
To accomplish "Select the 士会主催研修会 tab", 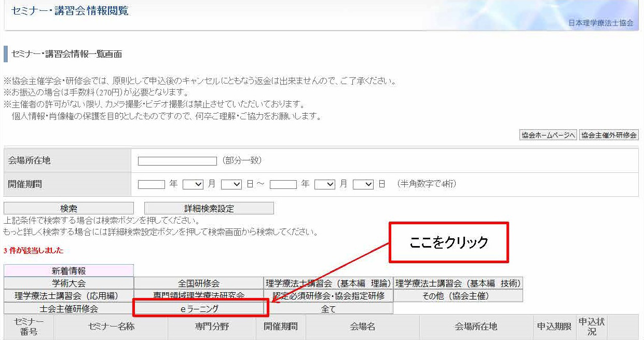I will 68,308.
